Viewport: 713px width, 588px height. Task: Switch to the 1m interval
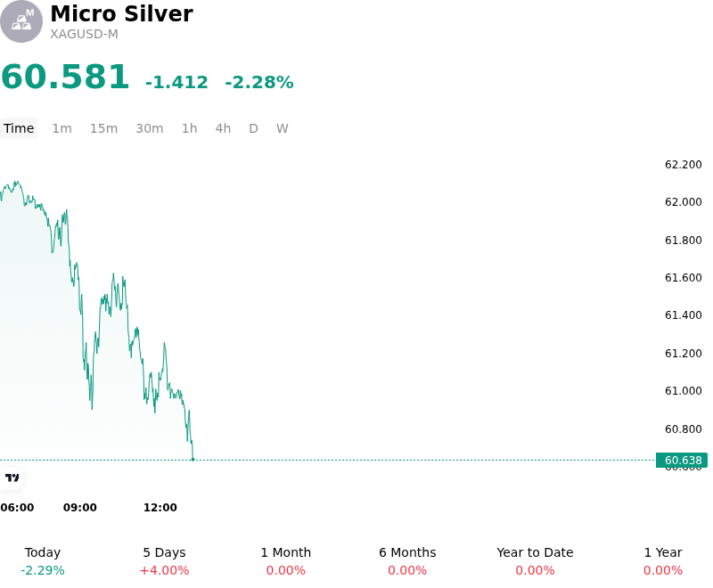click(x=61, y=128)
